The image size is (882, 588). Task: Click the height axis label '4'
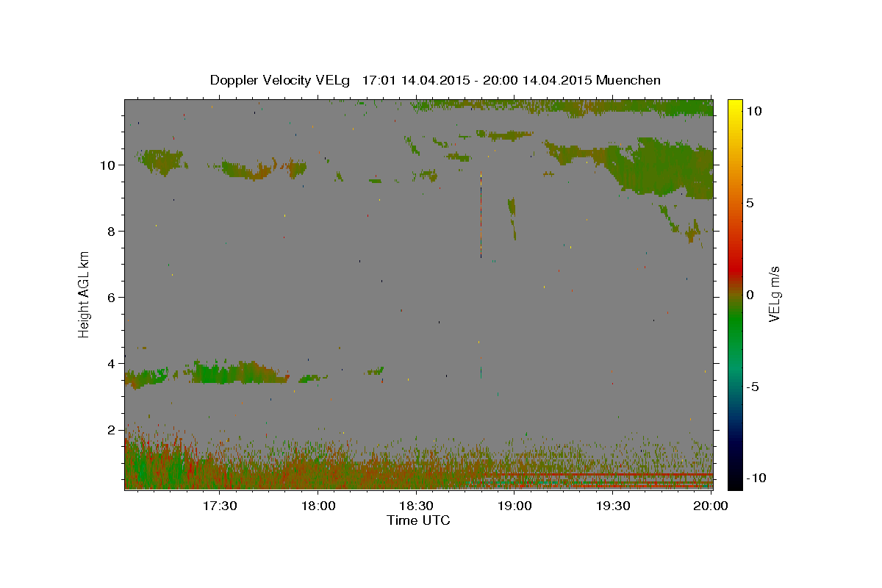[x=111, y=363]
